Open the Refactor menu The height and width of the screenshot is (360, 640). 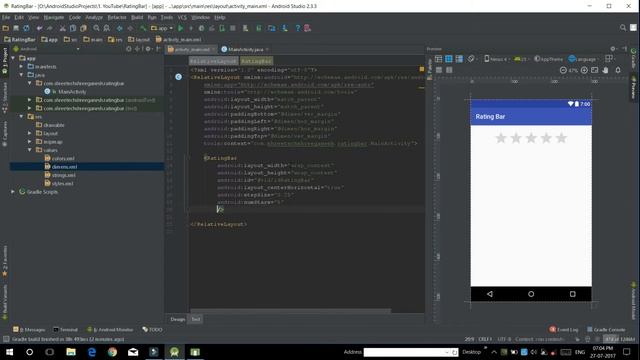pyautogui.click(x=117, y=18)
